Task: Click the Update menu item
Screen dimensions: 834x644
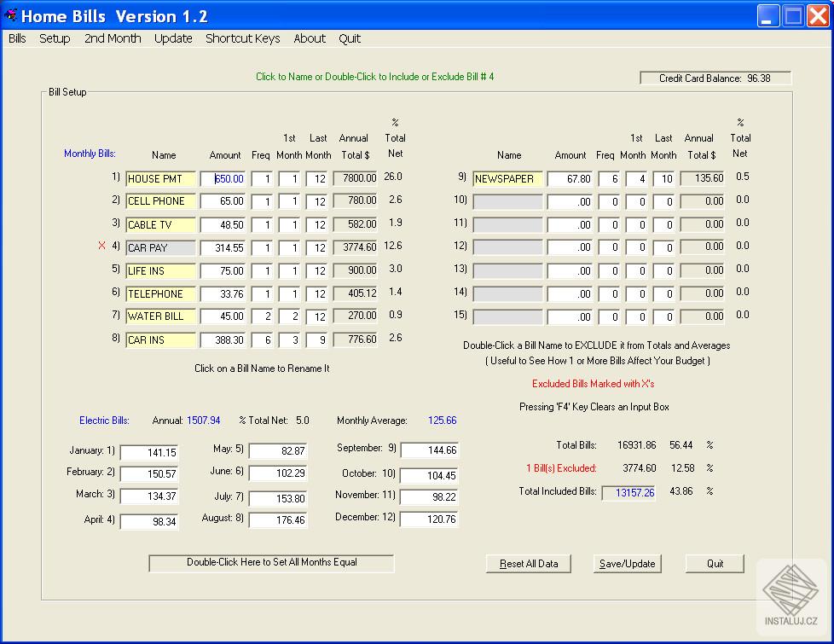Action: click(173, 38)
